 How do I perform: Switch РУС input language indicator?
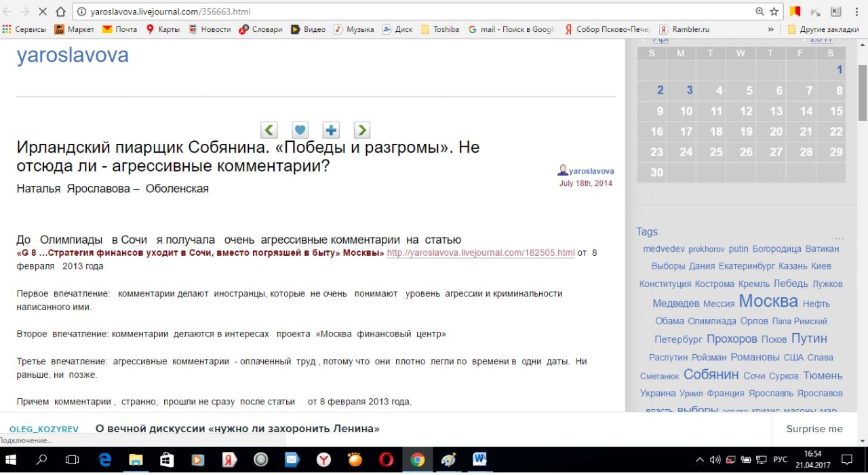(781, 459)
